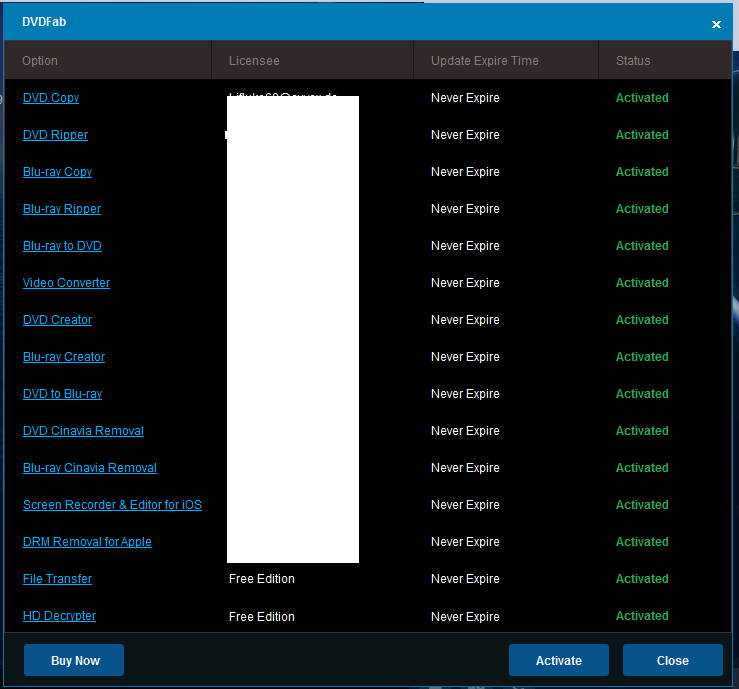Open the DRM Removal for Apple link
This screenshot has height=689, width=739.
click(87, 541)
